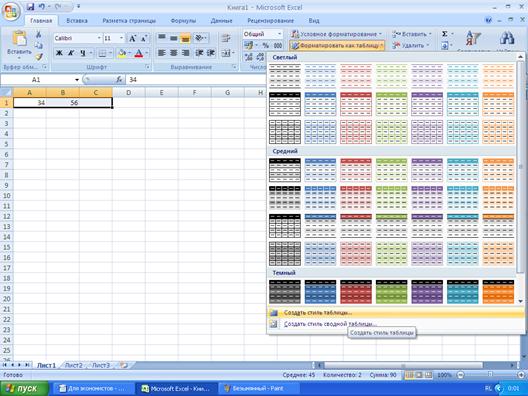Click the sort and filter А-Я icon

pos(473,39)
